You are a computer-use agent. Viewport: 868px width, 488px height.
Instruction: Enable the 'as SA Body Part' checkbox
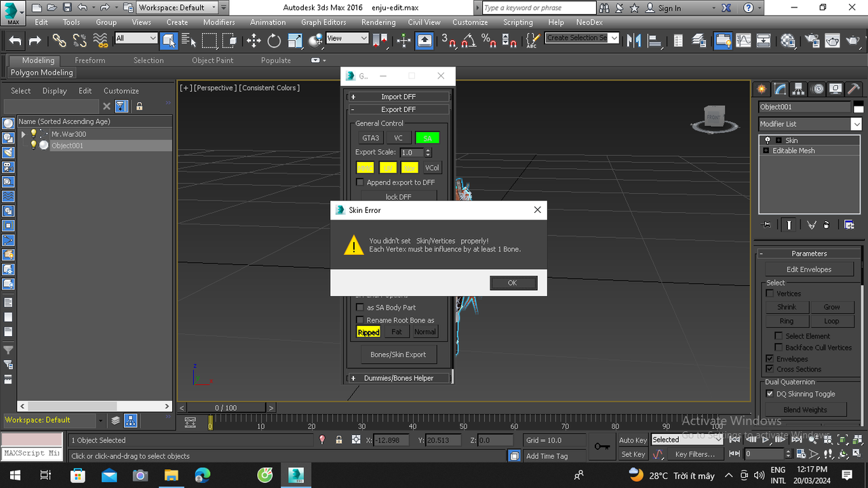pyautogui.click(x=360, y=307)
